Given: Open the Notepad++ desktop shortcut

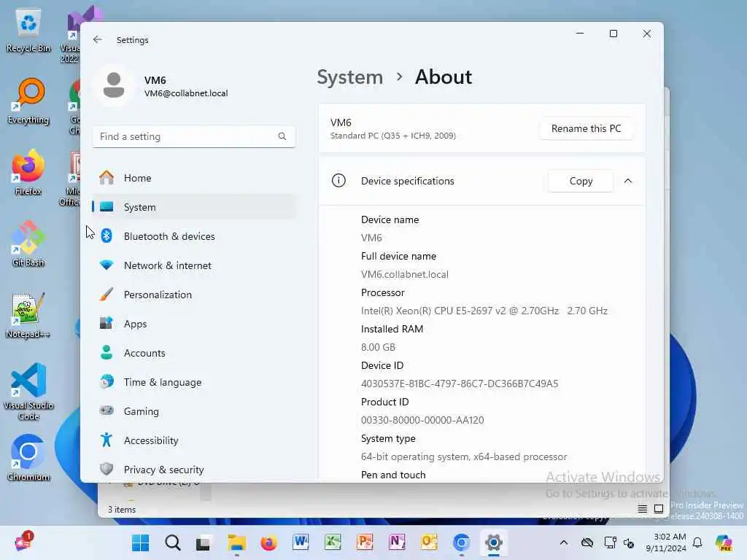Looking at the screenshot, I should (28, 316).
